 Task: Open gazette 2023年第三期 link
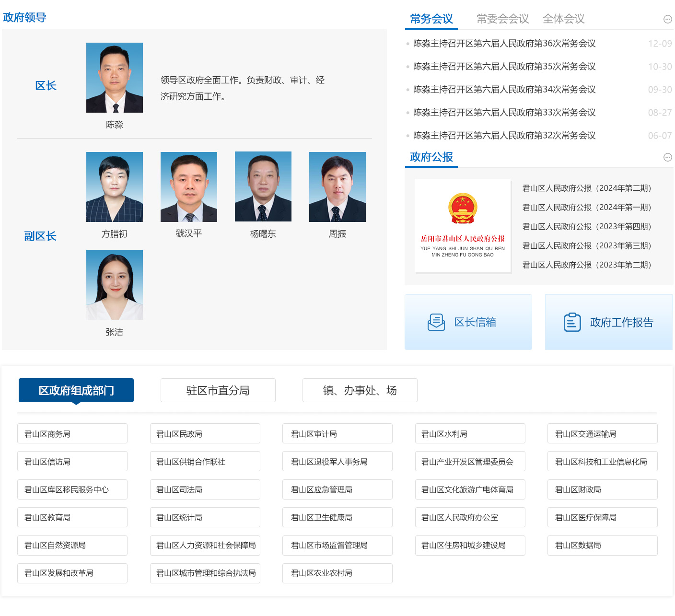[x=586, y=246]
